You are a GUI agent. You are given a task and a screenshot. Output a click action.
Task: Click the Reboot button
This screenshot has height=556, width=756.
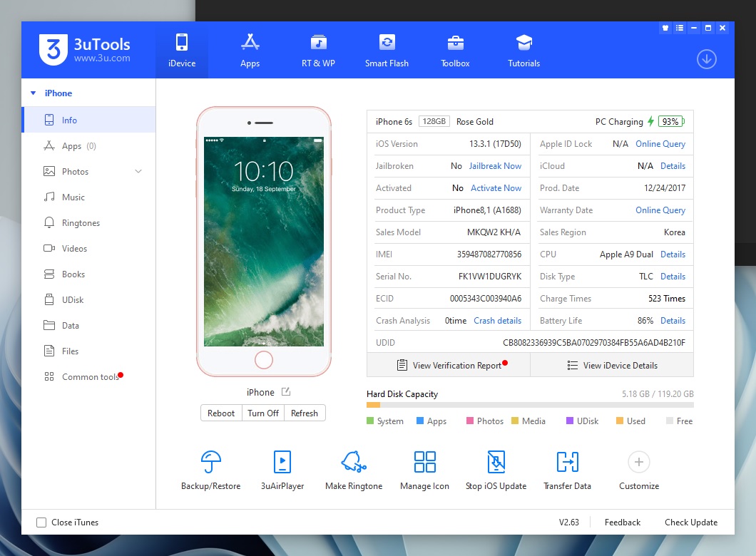pyautogui.click(x=221, y=413)
